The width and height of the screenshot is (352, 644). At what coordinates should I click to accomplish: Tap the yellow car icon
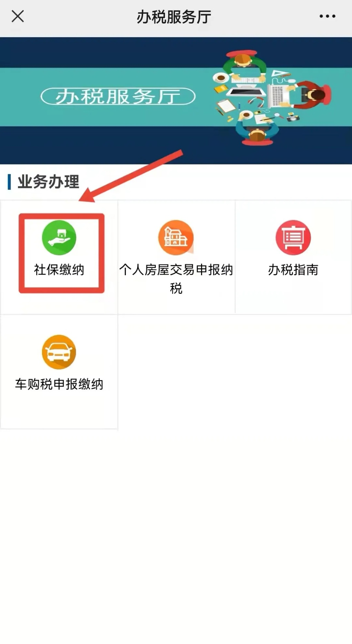click(x=59, y=352)
